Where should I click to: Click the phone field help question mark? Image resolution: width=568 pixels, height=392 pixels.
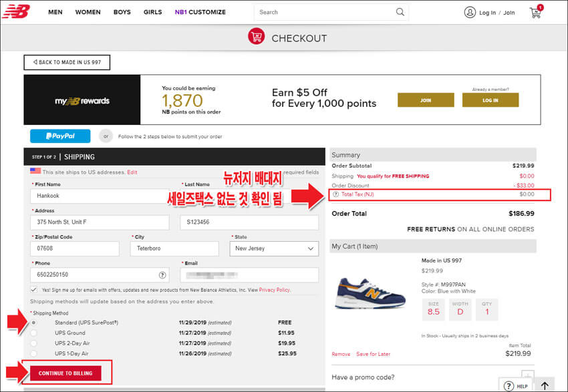(x=162, y=275)
